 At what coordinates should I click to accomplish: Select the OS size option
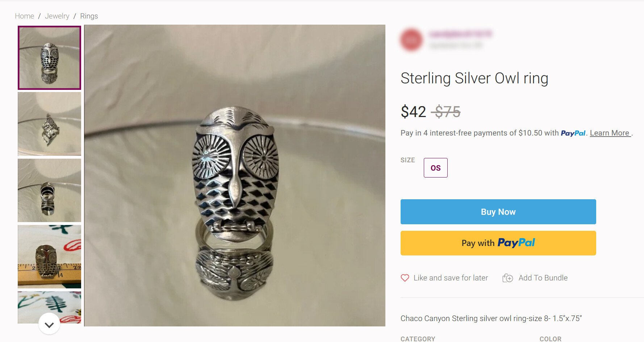(x=435, y=168)
